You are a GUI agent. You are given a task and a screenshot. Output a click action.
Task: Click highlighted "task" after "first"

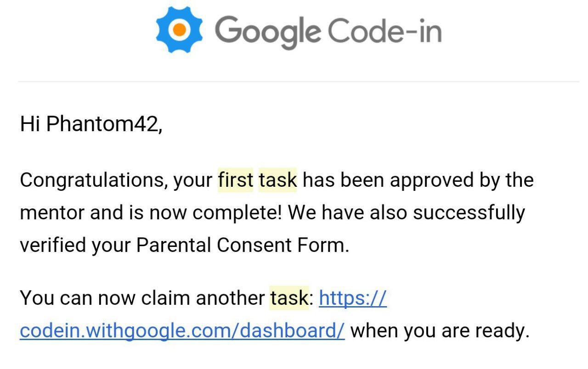click(x=278, y=180)
